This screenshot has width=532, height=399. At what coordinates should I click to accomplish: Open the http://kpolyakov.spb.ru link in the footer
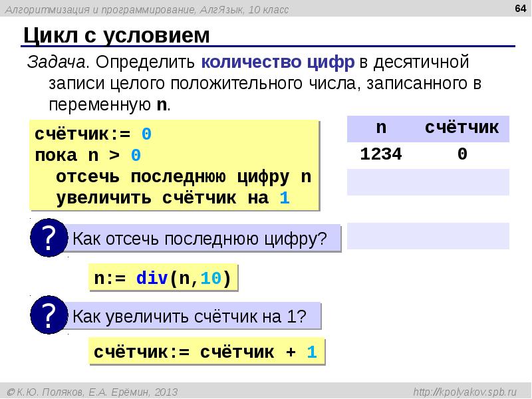pyautogui.click(x=469, y=391)
